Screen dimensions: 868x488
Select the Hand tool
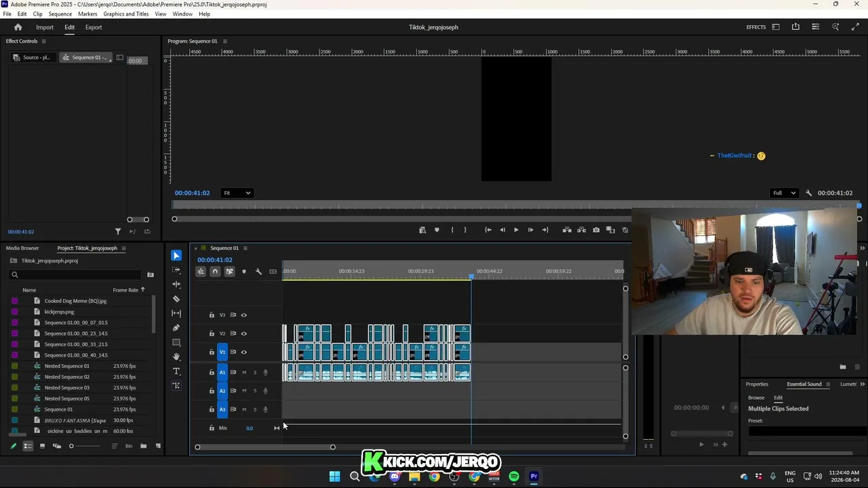pyautogui.click(x=176, y=357)
